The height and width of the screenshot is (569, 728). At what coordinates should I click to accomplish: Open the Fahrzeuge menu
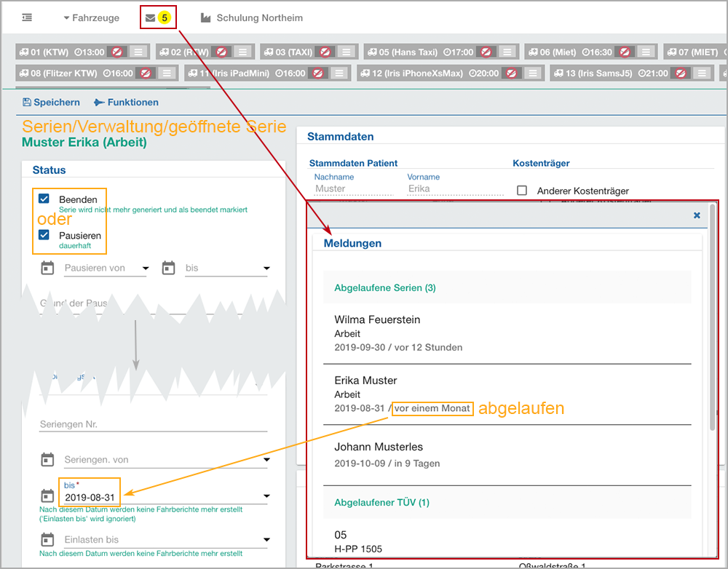[91, 17]
